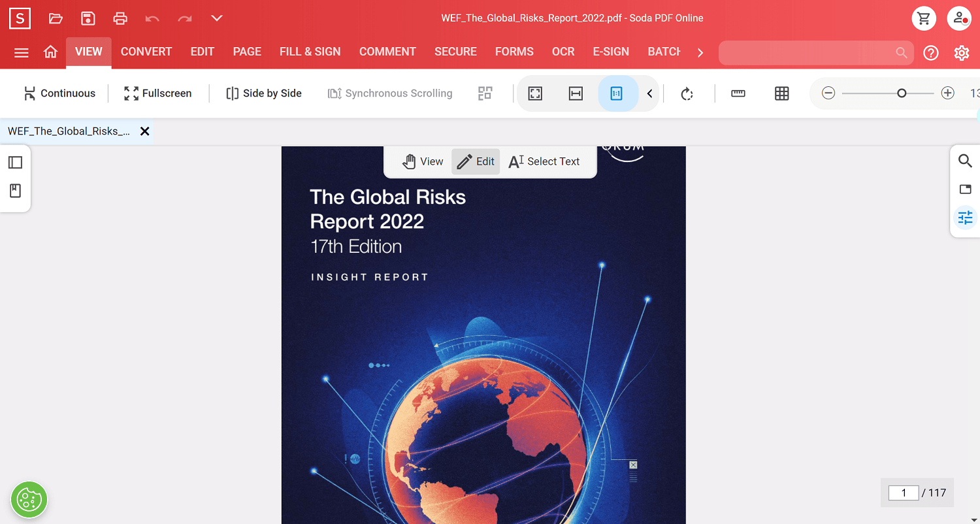
Task: Switch to the EDIT ribbon tab
Action: click(203, 52)
